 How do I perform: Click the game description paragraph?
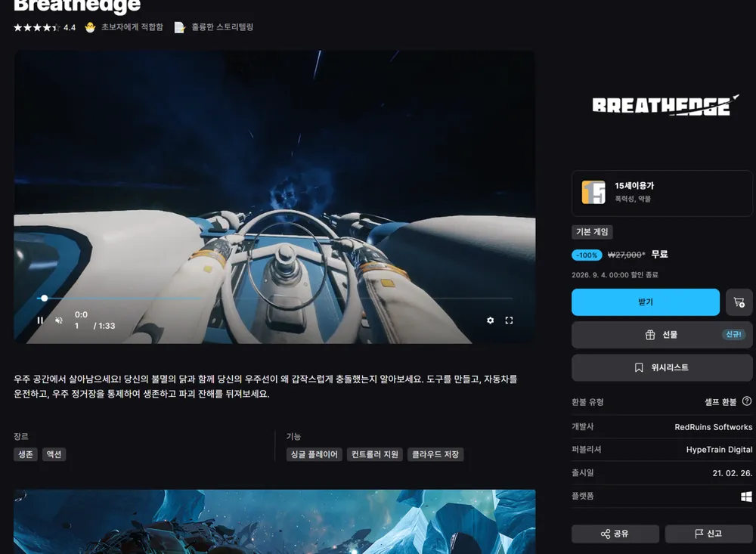point(265,386)
